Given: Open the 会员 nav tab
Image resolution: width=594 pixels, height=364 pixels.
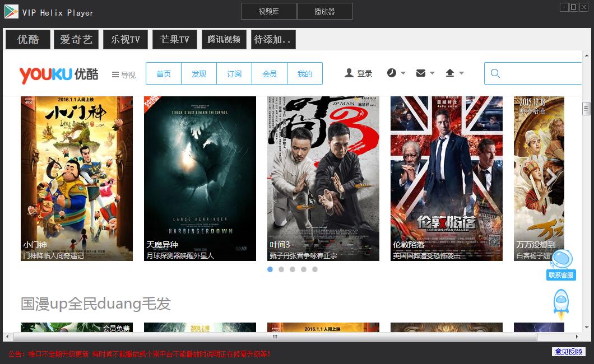Looking at the screenshot, I should point(270,73).
